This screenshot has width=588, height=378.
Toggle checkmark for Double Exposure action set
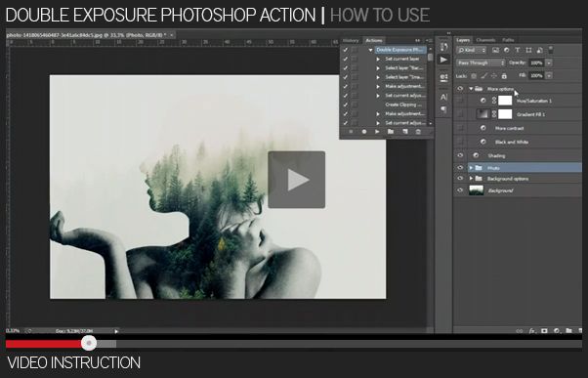tap(346, 50)
